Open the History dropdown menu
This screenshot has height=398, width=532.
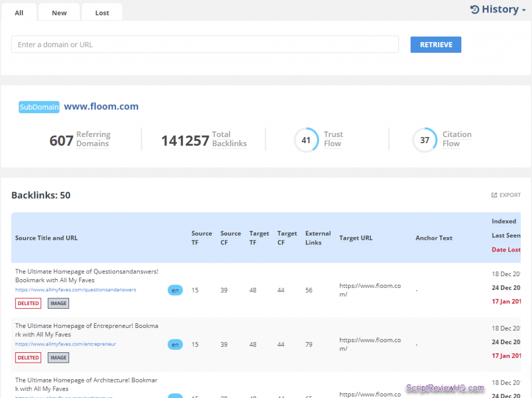[x=498, y=9]
